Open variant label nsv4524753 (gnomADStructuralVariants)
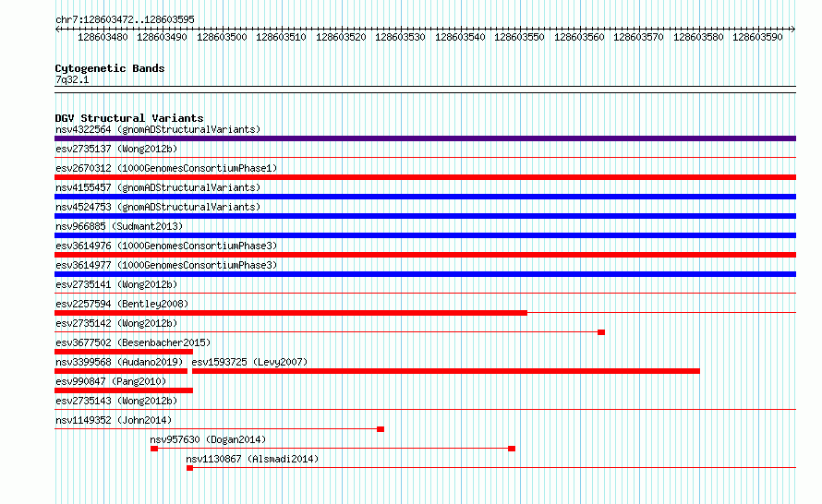Screen dimensions: 822x504 158,207
